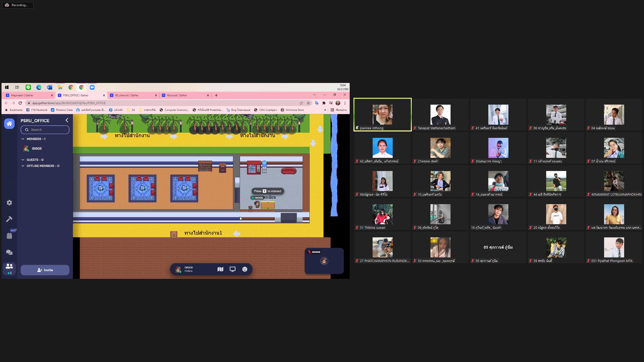The image size is (644, 362).
Task: Open the minimap icon in bottom bar
Action: coord(220,269)
